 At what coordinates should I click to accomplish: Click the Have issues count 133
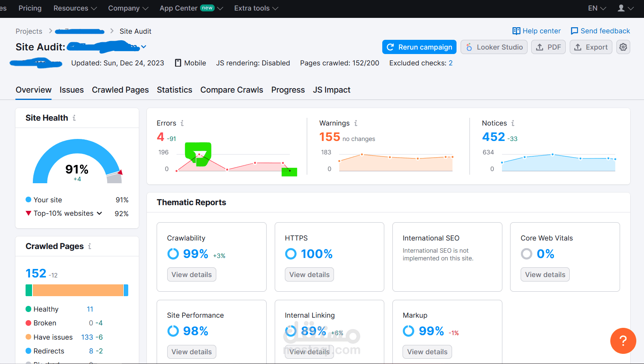[87, 337]
